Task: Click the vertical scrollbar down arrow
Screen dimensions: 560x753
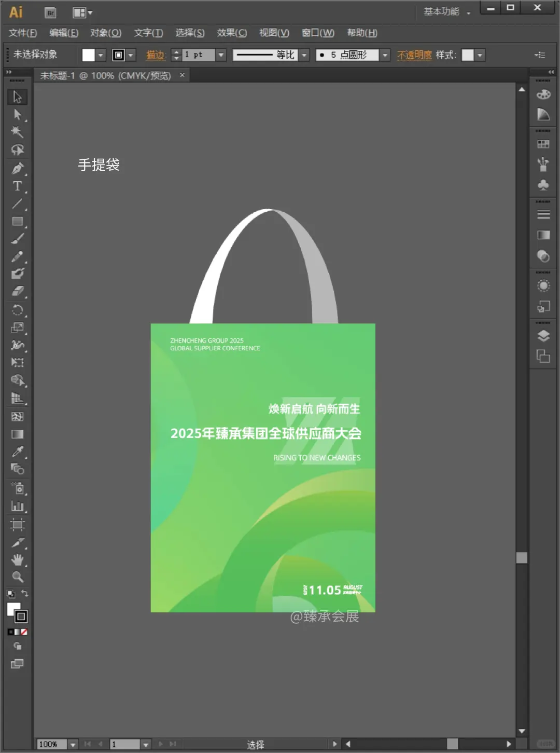Action: click(522, 731)
